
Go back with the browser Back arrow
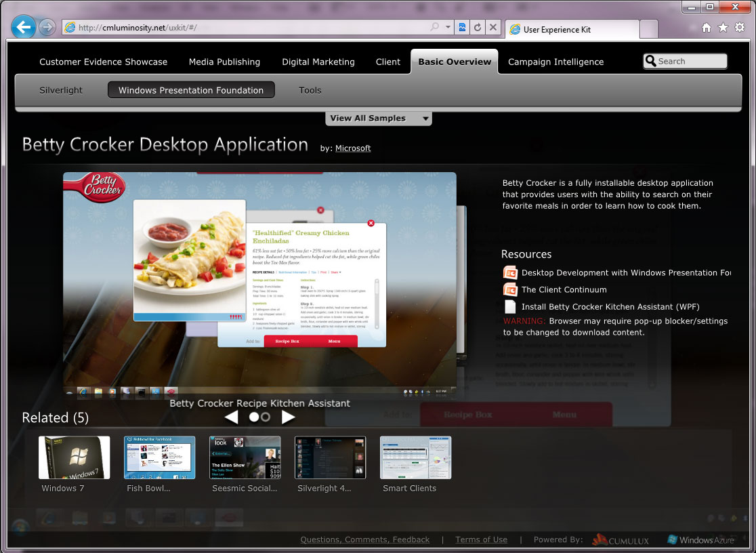(23, 28)
